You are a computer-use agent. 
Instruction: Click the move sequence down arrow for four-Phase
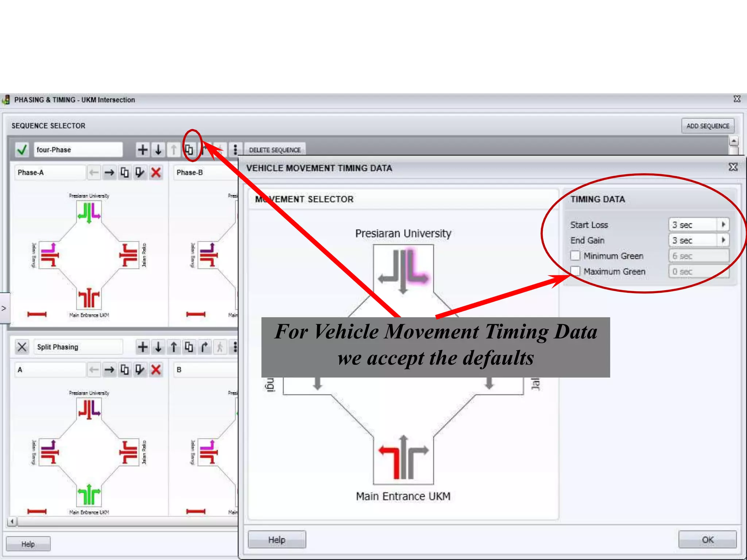pos(158,150)
